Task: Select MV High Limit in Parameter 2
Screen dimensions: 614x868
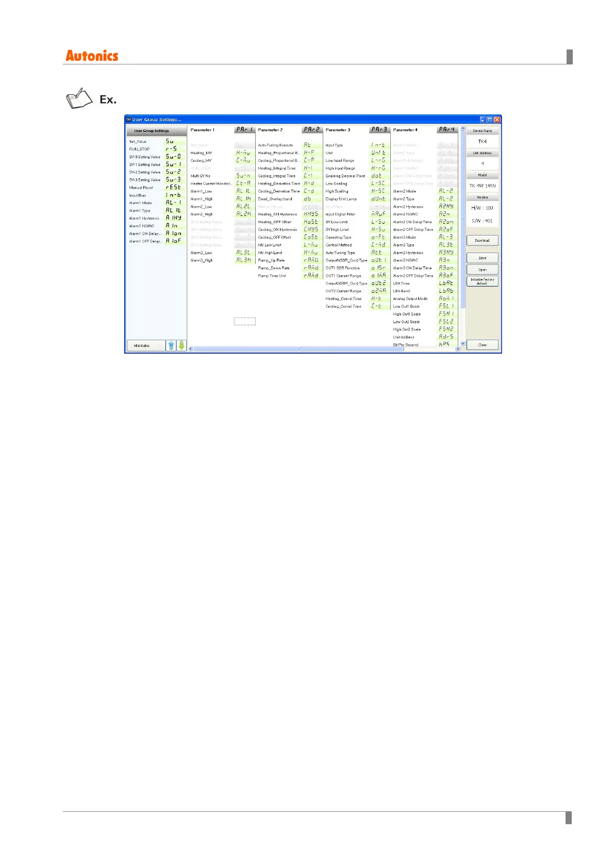Action: [290, 253]
